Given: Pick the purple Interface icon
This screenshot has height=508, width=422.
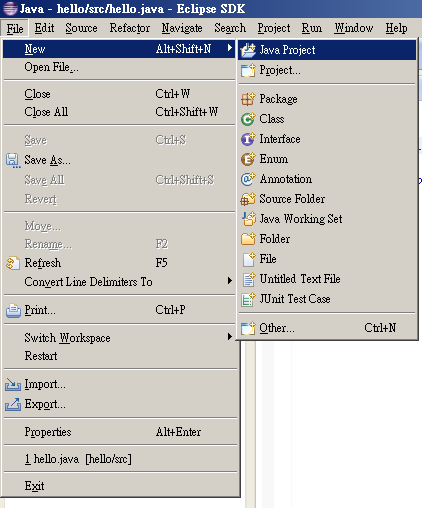Looking at the screenshot, I should coord(248,139).
